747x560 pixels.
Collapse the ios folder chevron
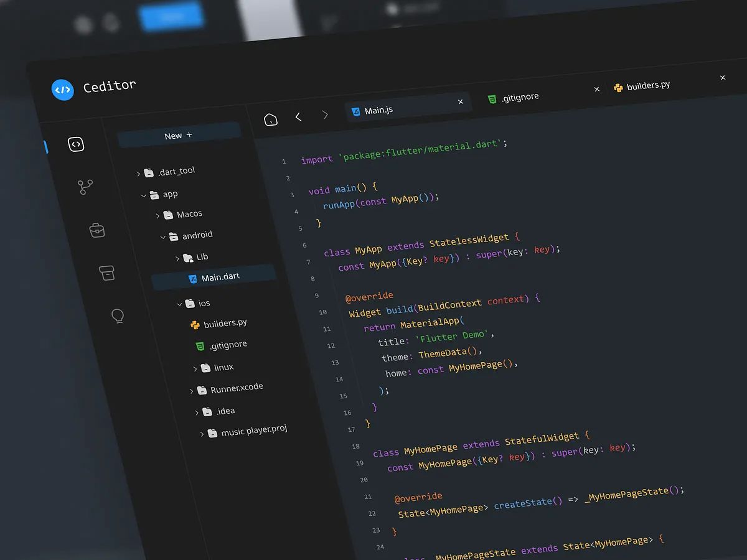tap(179, 303)
